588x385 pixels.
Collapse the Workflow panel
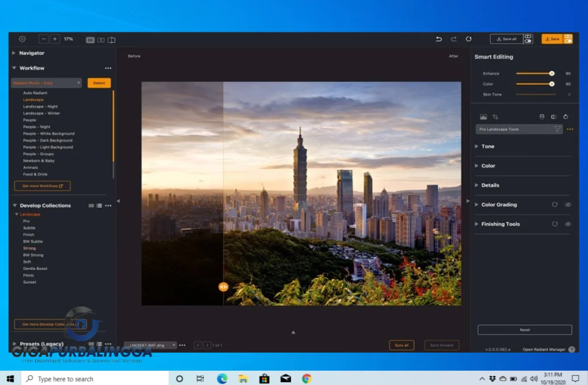coord(14,68)
